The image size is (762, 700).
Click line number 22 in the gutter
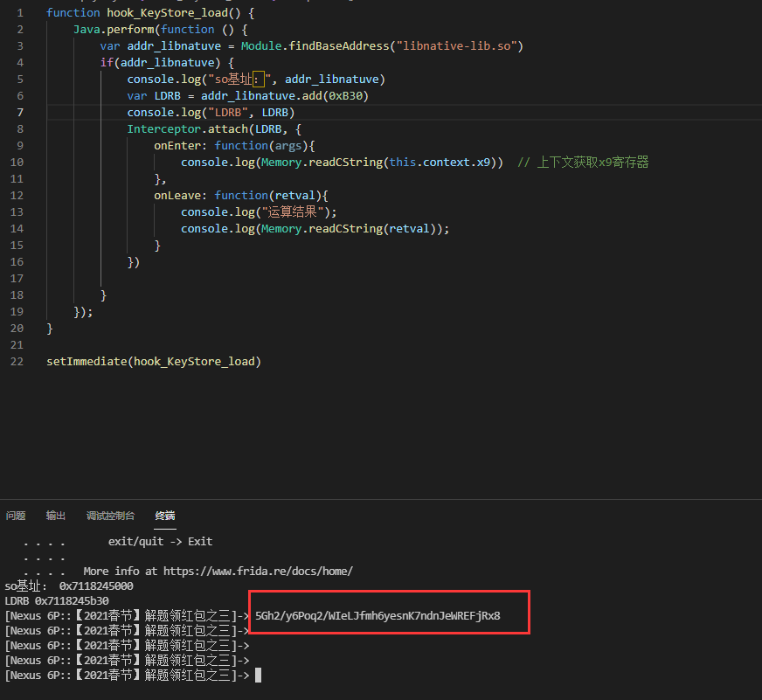(17, 361)
